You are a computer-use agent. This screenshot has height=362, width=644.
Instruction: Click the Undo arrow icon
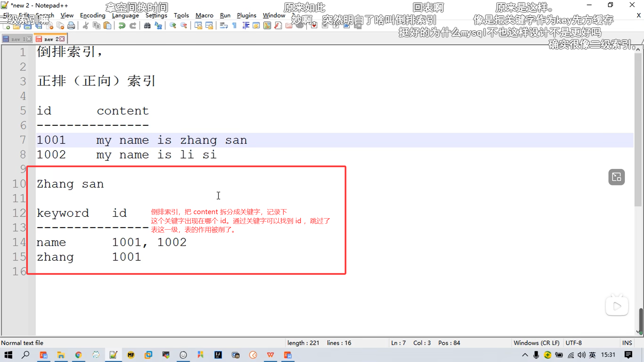[122, 25]
